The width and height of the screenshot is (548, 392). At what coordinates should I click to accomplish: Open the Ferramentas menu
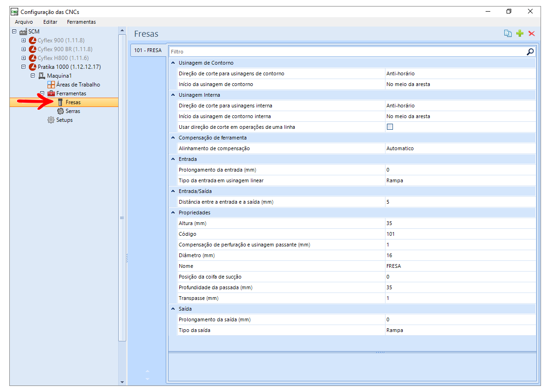pos(81,22)
